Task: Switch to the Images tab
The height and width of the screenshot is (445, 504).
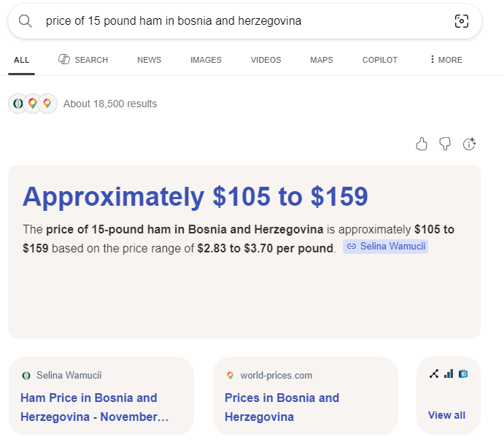Action: point(206,60)
